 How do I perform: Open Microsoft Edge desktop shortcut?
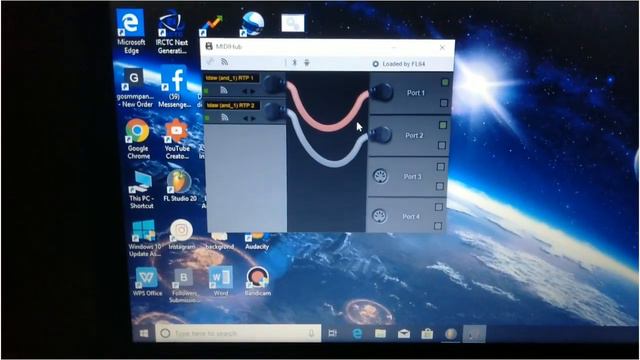pos(131,31)
